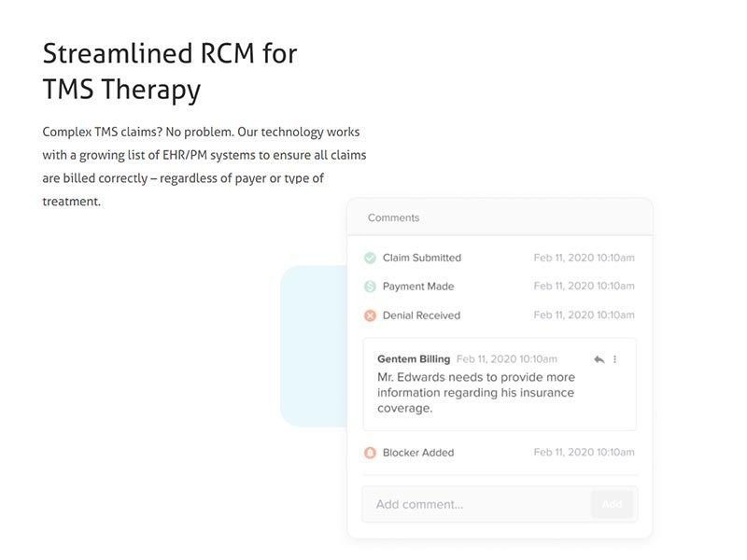
Task: Select the Blocker Added entry label
Action: tap(418, 453)
